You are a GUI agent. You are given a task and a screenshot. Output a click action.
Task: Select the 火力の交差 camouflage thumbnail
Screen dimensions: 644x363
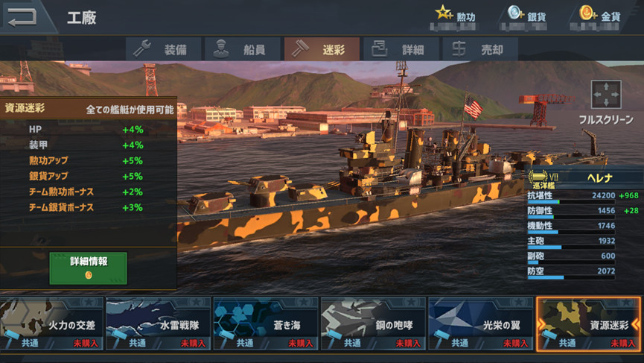[x=52, y=323]
